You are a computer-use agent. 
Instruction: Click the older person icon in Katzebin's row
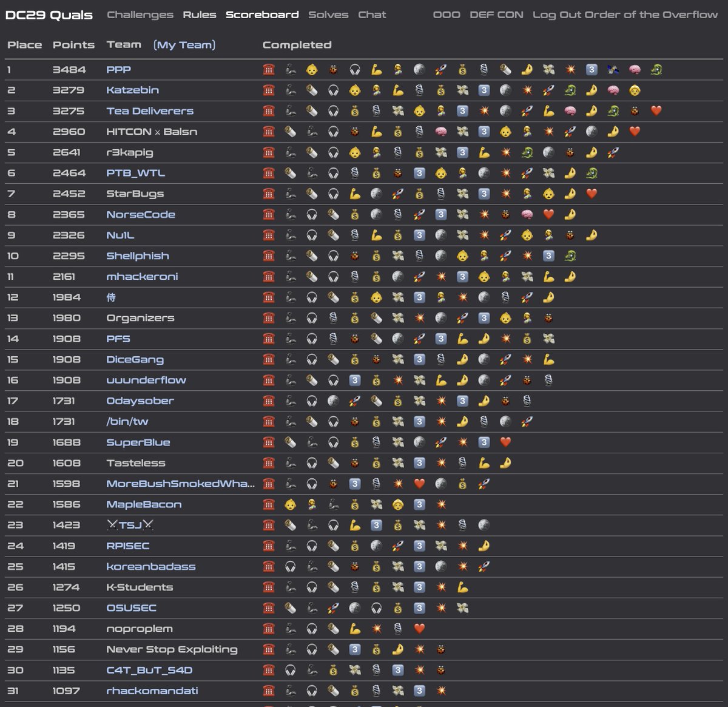[x=635, y=90]
